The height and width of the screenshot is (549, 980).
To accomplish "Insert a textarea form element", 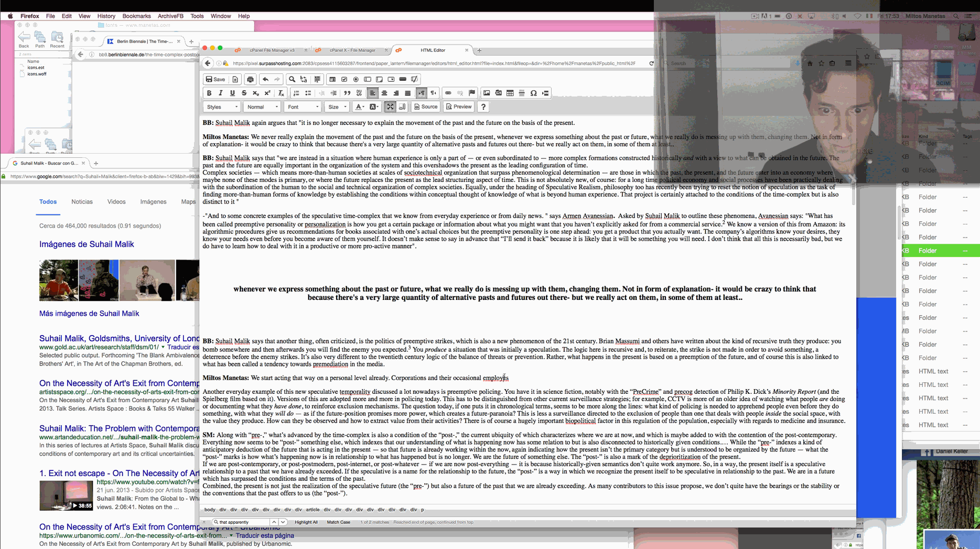I will [379, 79].
